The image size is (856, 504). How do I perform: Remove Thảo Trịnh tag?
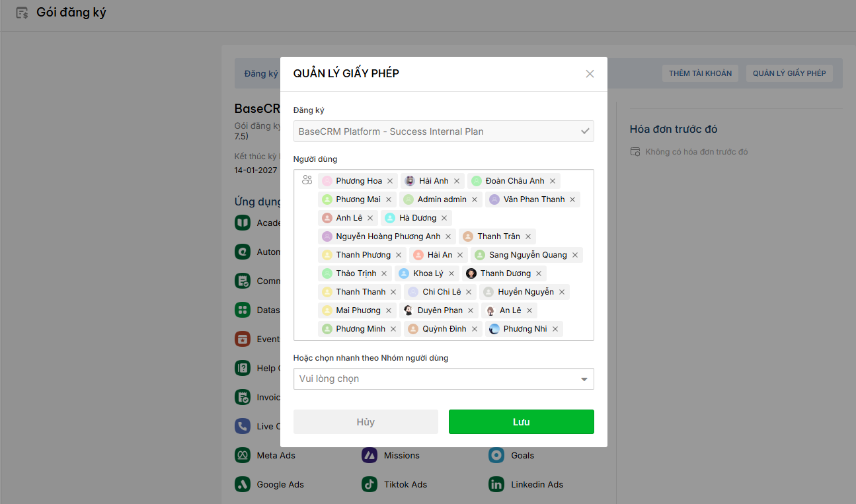click(x=384, y=273)
